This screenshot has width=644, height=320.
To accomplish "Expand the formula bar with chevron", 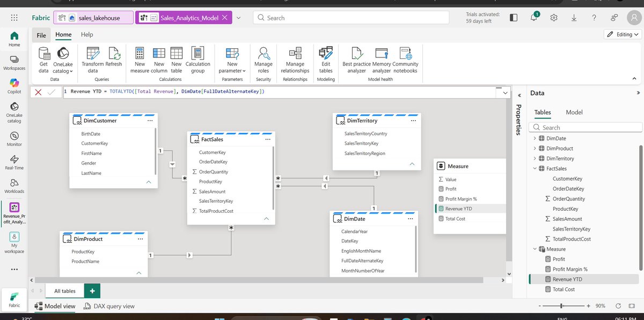I will pyautogui.click(x=505, y=92).
